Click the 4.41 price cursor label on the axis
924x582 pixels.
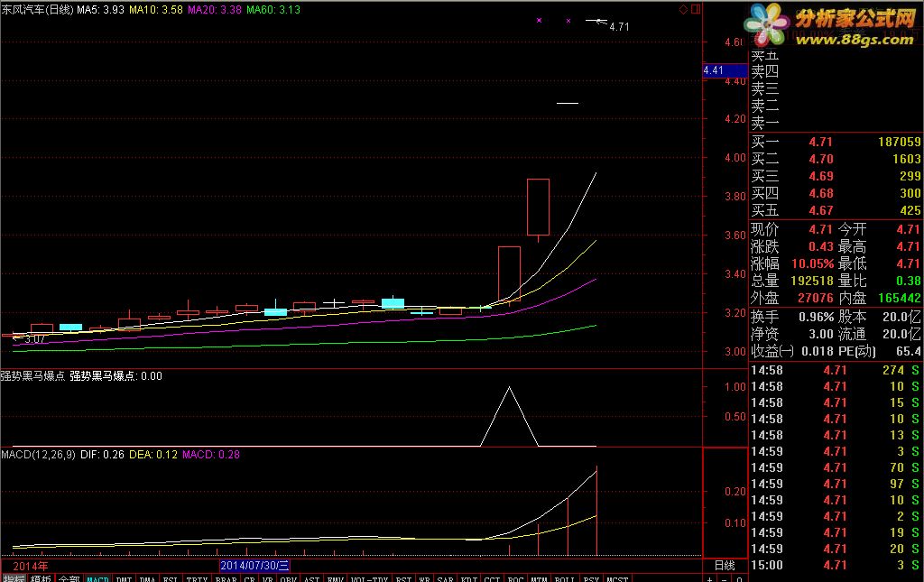coord(725,70)
